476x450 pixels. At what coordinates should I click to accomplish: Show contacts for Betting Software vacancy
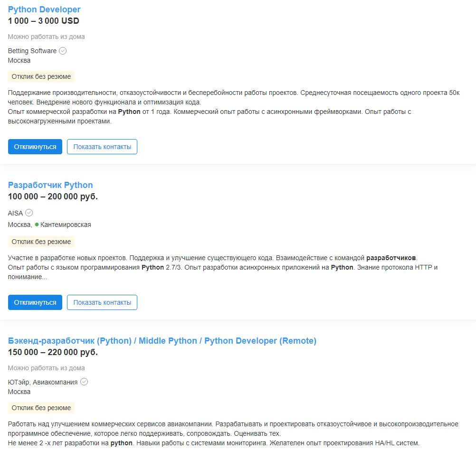click(x=102, y=147)
